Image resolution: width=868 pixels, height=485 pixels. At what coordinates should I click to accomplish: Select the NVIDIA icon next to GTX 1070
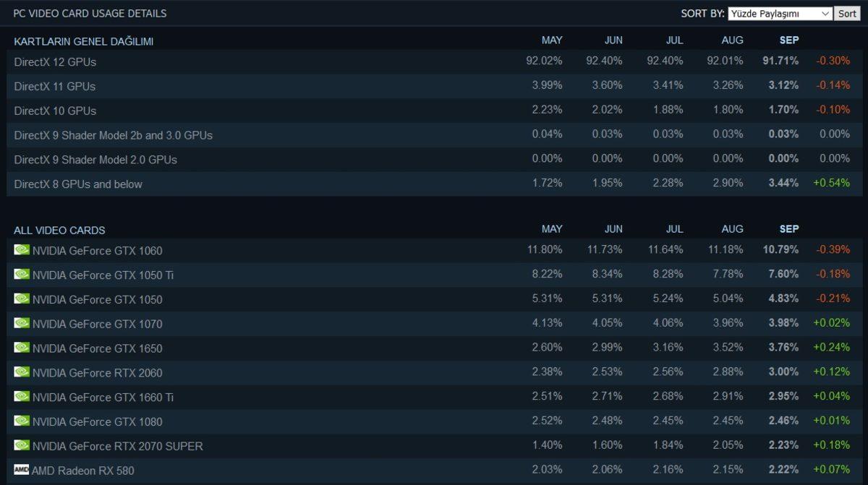22,324
